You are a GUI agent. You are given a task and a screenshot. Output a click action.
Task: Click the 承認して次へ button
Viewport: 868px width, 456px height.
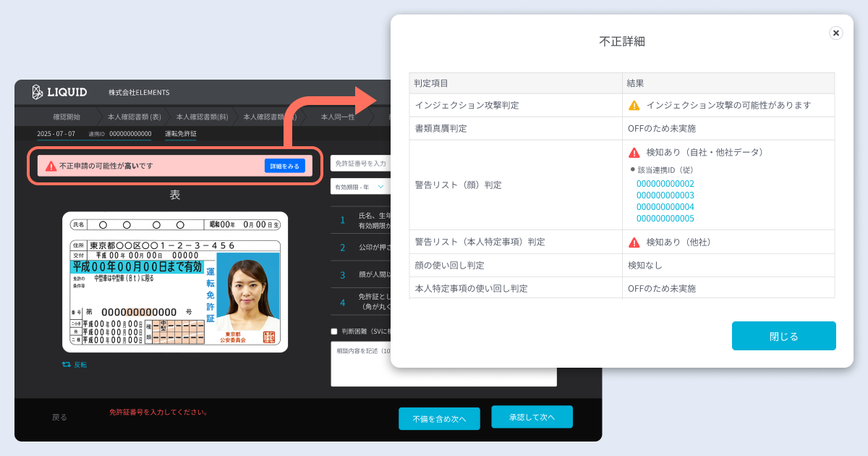click(x=532, y=417)
